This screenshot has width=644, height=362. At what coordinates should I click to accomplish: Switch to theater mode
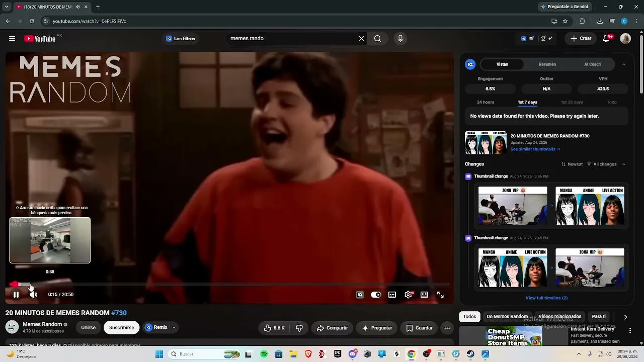click(x=424, y=295)
